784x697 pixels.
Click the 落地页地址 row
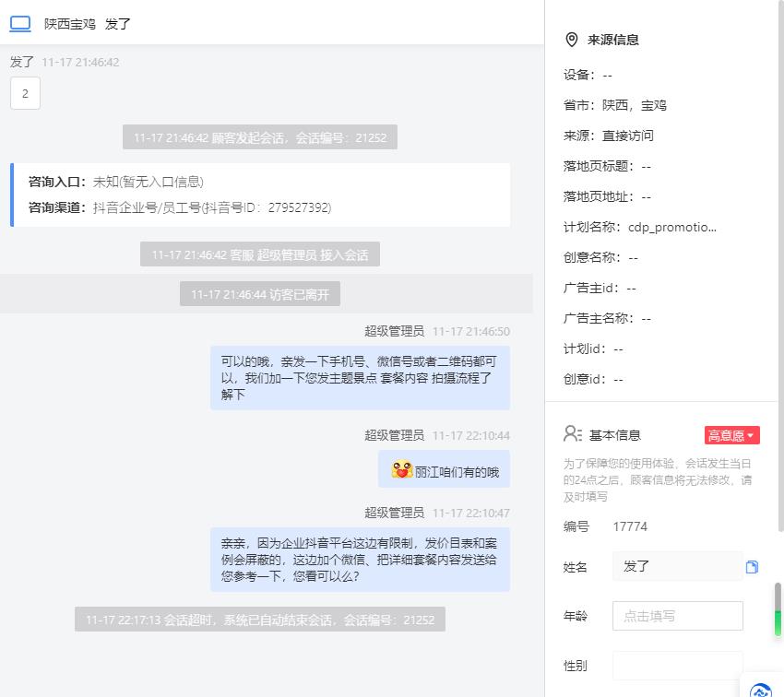(x=607, y=196)
